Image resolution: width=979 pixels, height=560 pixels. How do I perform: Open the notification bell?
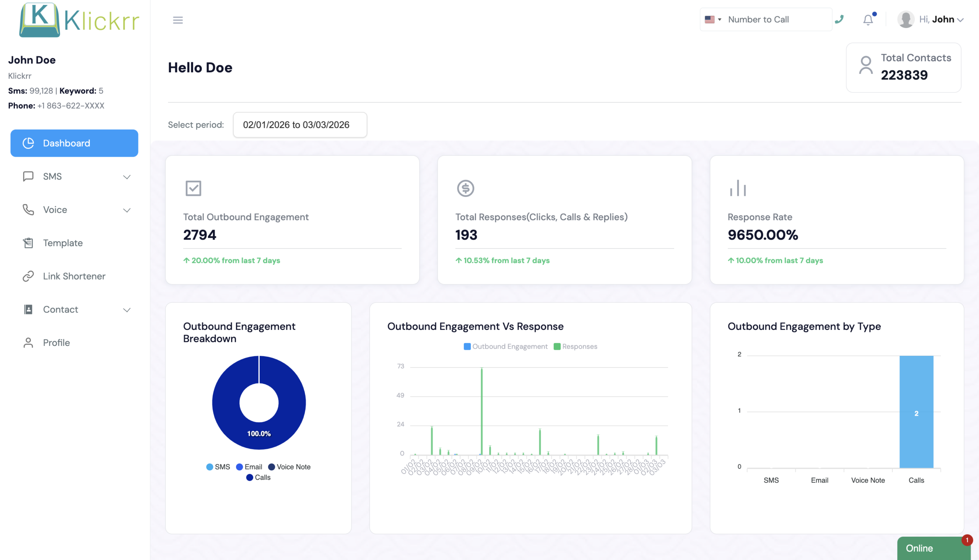(868, 19)
